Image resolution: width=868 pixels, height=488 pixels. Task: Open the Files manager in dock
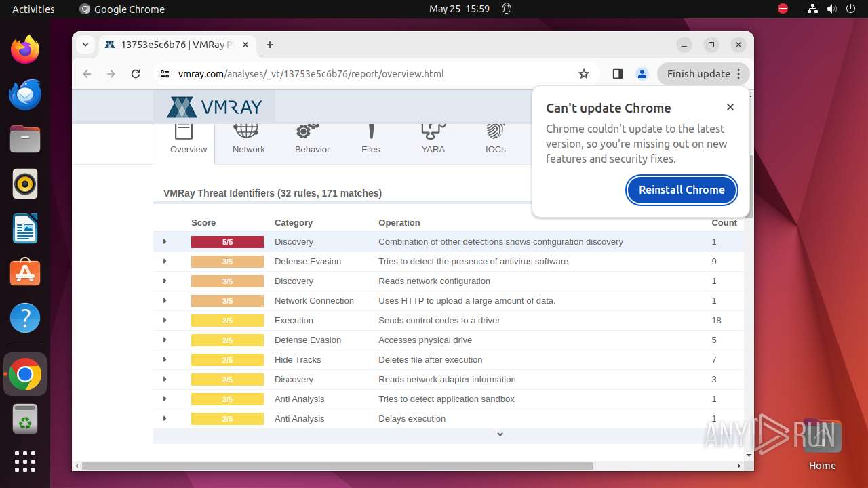pos(25,139)
